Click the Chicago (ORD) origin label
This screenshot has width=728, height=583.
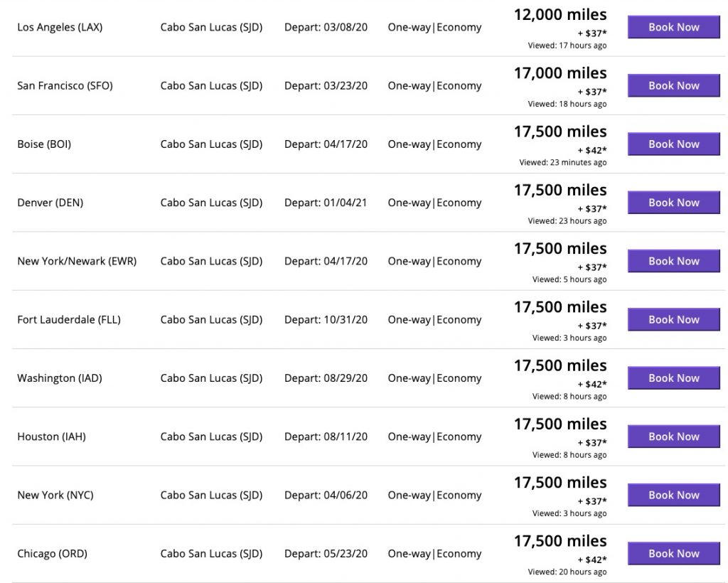coord(53,554)
